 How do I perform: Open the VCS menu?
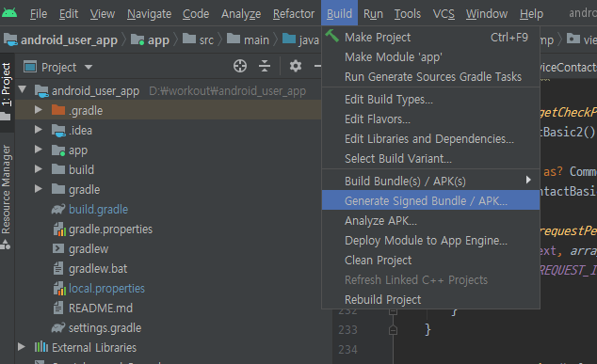tap(444, 14)
